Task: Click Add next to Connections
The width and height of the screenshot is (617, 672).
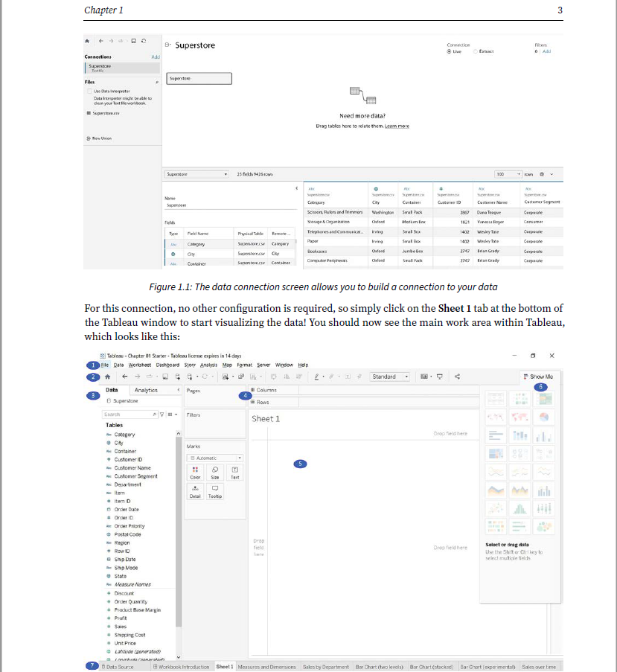Action: [x=156, y=57]
